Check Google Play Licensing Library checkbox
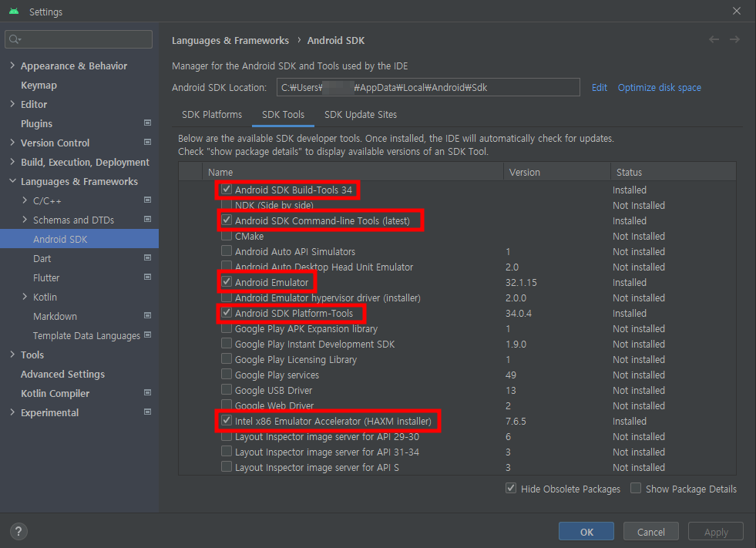Image resolution: width=756 pixels, height=548 pixels. (226, 359)
